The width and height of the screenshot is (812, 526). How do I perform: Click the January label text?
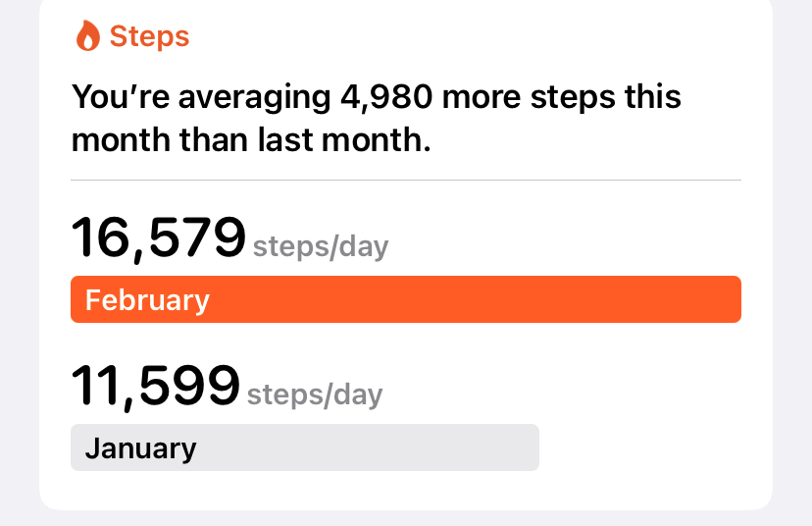[140, 448]
